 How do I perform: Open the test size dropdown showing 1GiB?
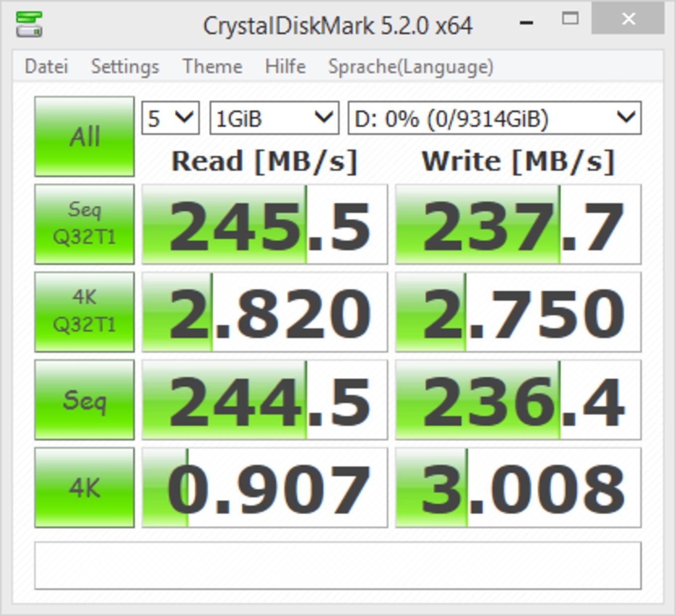point(274,118)
